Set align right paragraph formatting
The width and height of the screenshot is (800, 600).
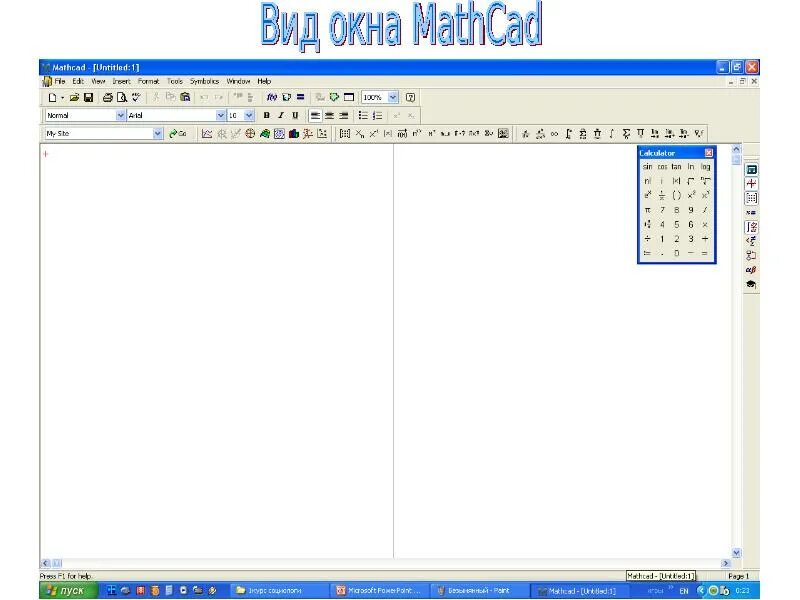pyautogui.click(x=344, y=115)
